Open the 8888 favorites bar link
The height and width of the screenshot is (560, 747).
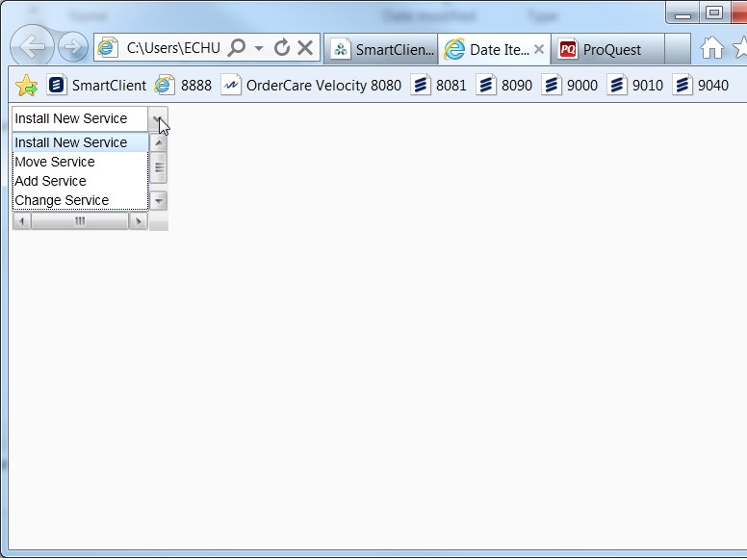click(x=184, y=86)
